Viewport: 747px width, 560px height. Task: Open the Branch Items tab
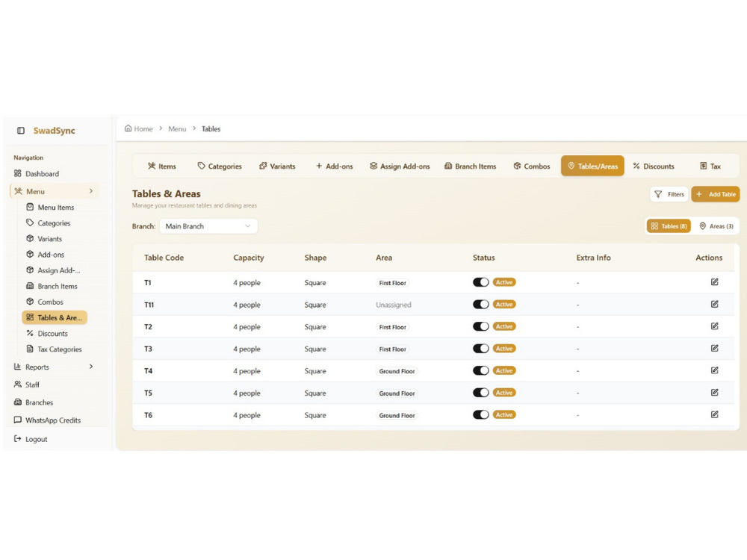(470, 167)
